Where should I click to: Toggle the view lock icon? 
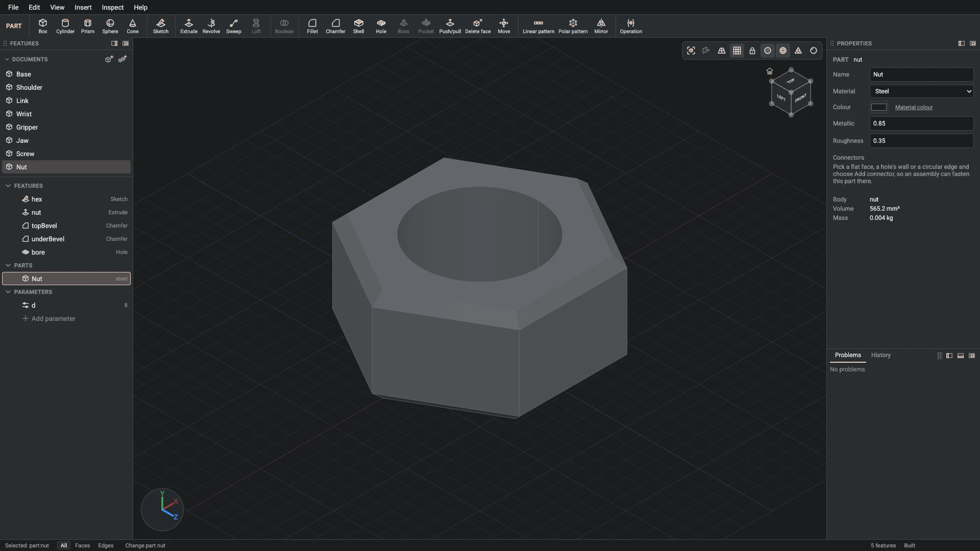pos(752,51)
